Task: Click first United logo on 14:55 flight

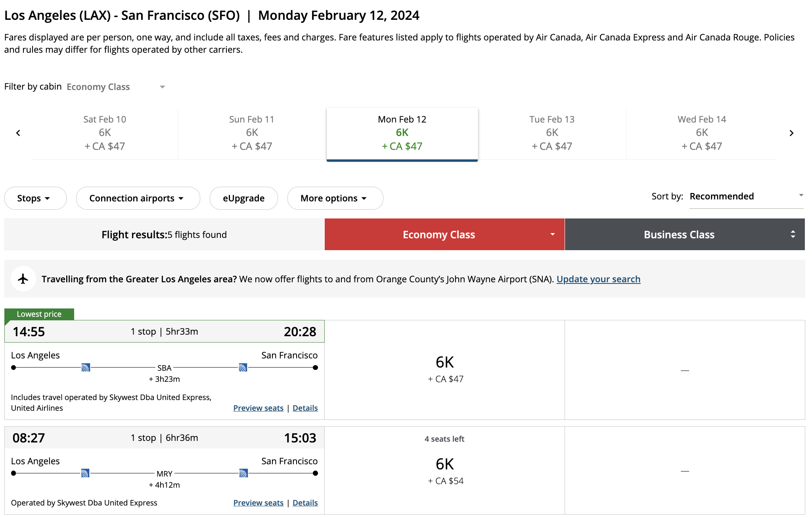Action: coord(86,368)
